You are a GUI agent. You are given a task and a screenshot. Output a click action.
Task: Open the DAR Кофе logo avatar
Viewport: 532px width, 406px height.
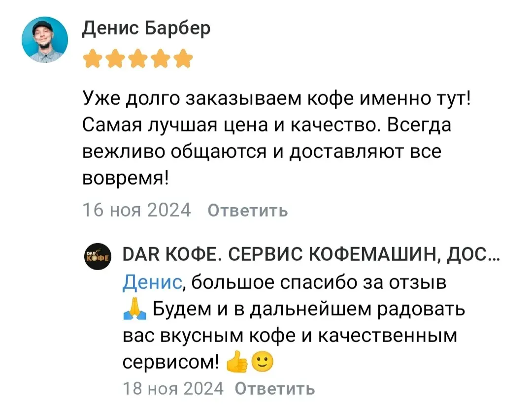[x=96, y=256]
